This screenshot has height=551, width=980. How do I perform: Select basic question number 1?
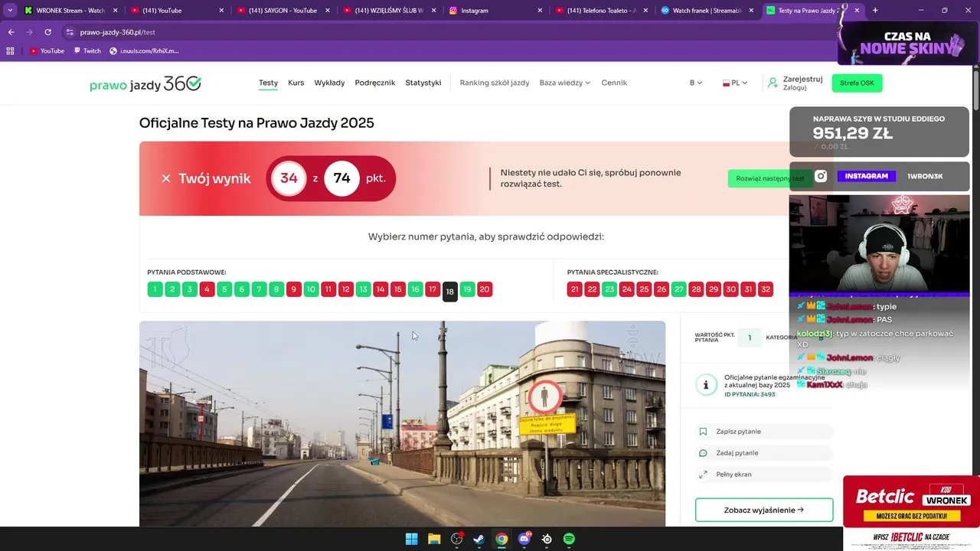click(x=155, y=289)
